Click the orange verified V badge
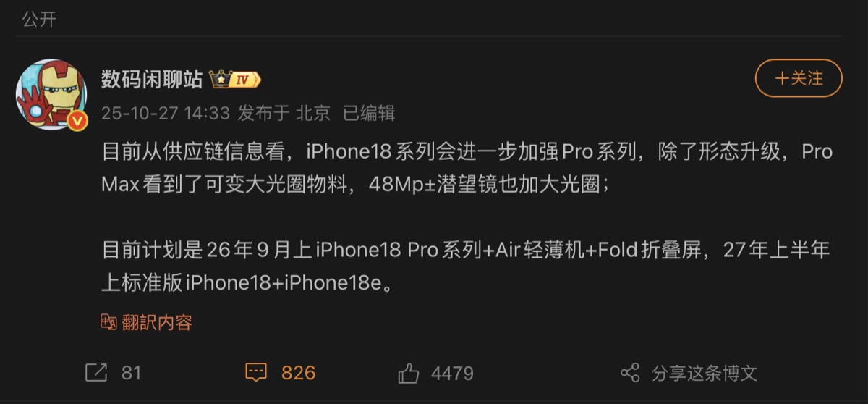868x404 pixels. 77,120
